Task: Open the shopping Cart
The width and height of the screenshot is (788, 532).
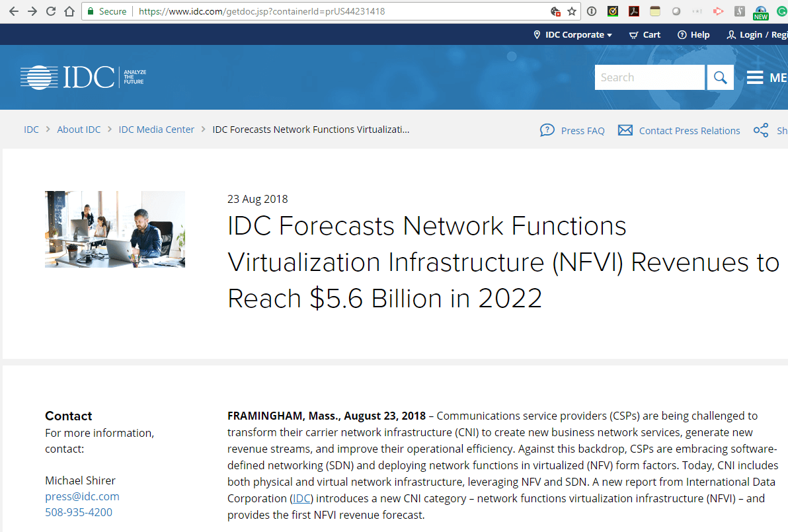Action: click(x=644, y=34)
